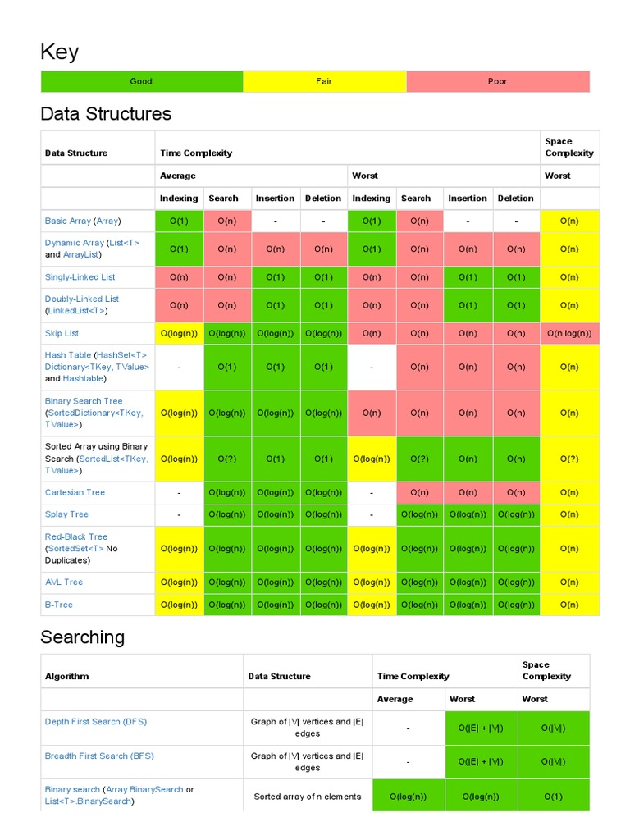Open the Singly-Linked List link
630x840 pixels.
(80, 277)
